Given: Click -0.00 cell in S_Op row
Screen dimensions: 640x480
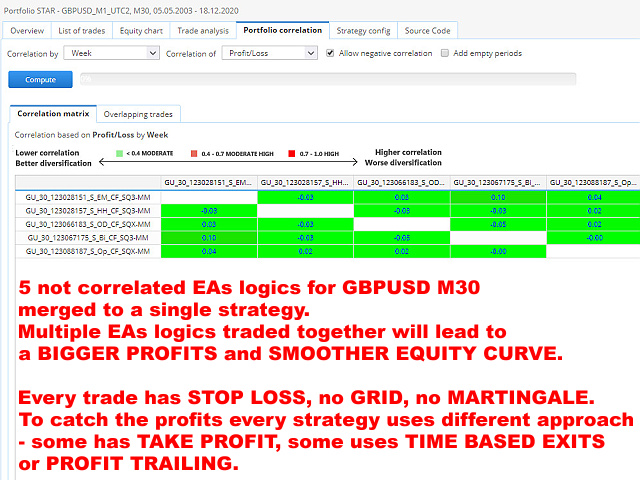Looking at the screenshot, I should point(498,251).
